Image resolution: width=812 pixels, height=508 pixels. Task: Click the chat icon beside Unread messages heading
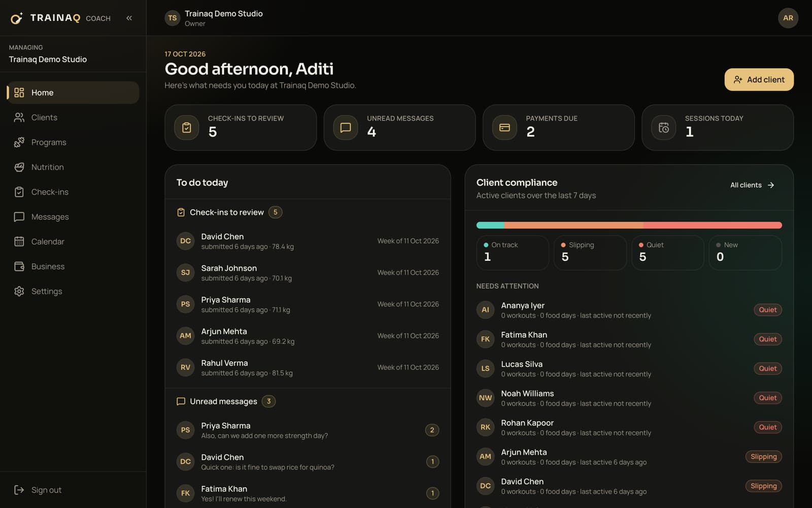click(x=181, y=401)
